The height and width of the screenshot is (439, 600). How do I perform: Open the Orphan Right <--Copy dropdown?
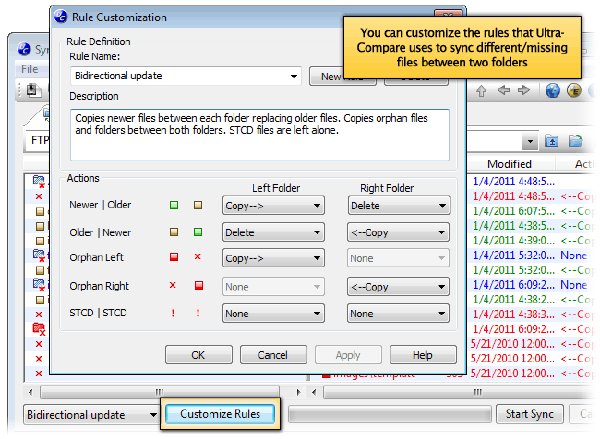pyautogui.click(x=398, y=287)
